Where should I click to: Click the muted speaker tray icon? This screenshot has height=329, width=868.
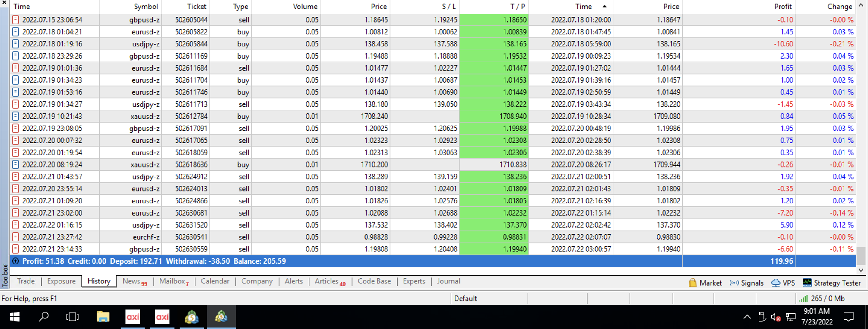(775, 317)
